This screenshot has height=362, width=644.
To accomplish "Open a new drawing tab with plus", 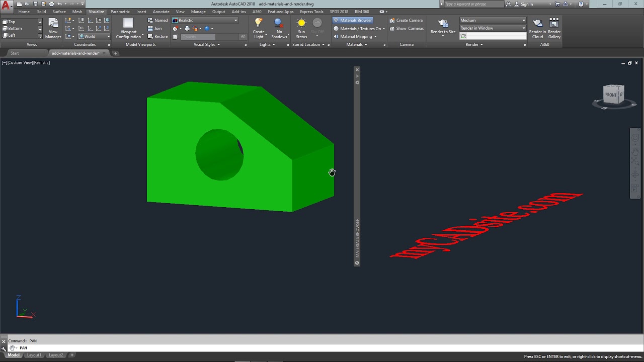I will (x=115, y=53).
